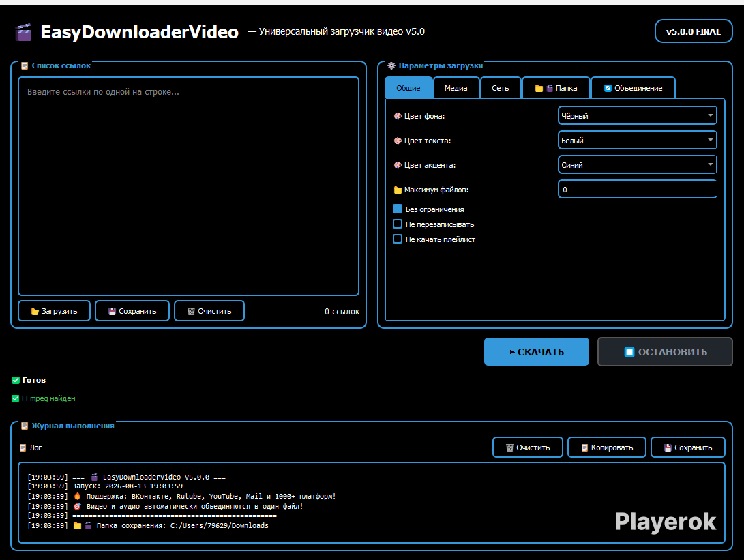Click log text 'C:/Users/79629/Downloads'
Viewport: 744px width, 560px height.
coord(220,526)
